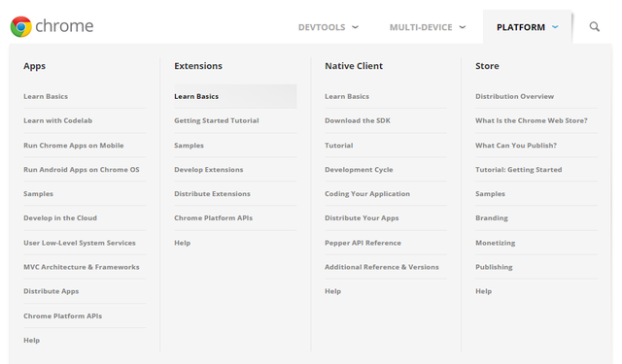This screenshot has width=622, height=364.
Task: Open Distribute Your Apps
Action: point(362,217)
